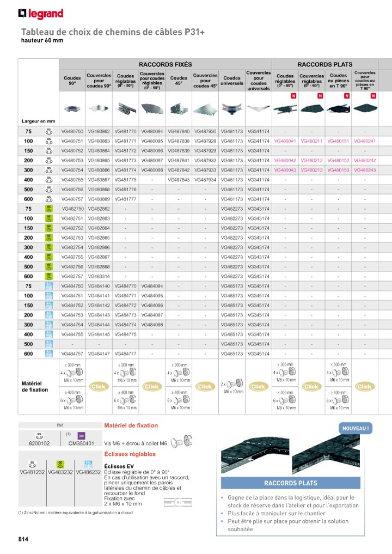This screenshot has width=392, height=554.
Task: Click the Click badge under Couvercles pour coudes 45°
Action: click(x=205, y=387)
